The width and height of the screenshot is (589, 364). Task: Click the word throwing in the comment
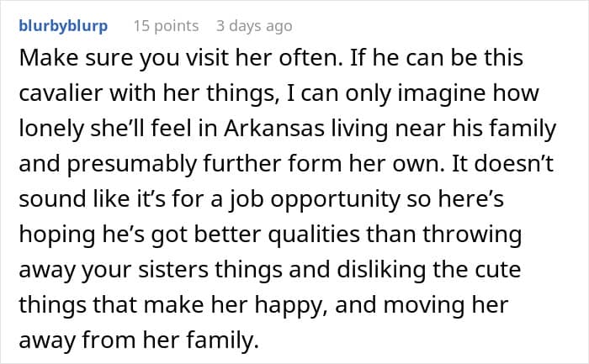(x=472, y=235)
